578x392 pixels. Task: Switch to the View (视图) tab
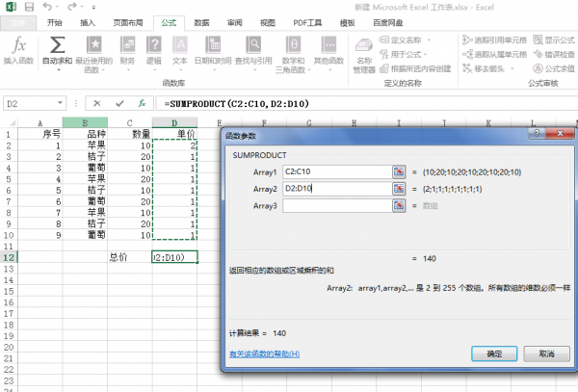(x=267, y=23)
